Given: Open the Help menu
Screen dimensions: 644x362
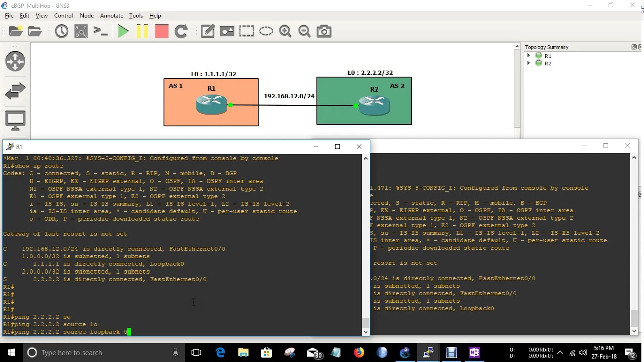Looking at the screenshot, I should [x=155, y=16].
